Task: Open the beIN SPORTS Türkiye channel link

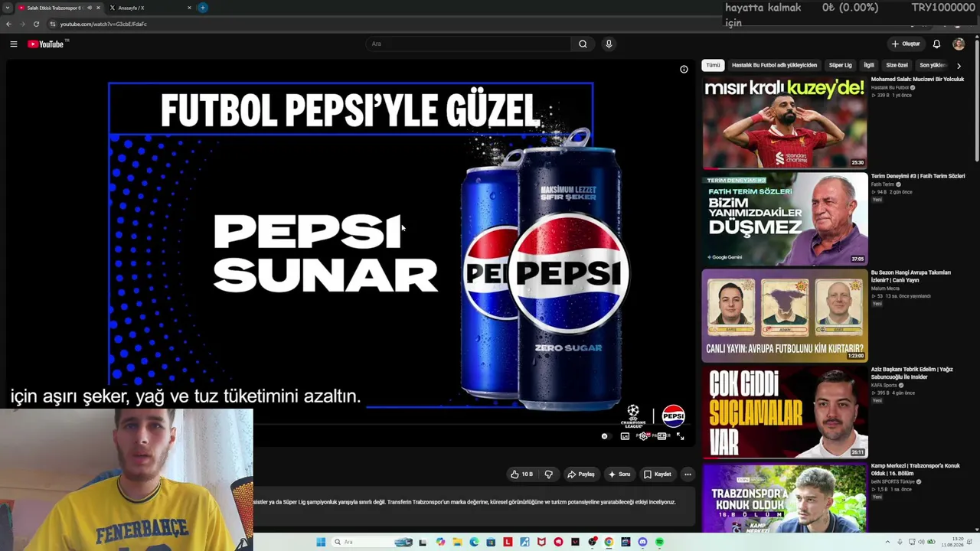Action: pyautogui.click(x=893, y=482)
